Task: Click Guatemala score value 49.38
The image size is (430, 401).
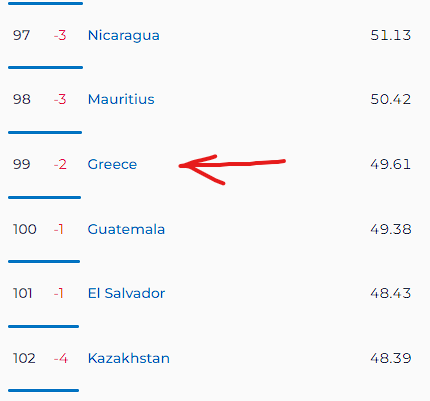Action: (391, 229)
